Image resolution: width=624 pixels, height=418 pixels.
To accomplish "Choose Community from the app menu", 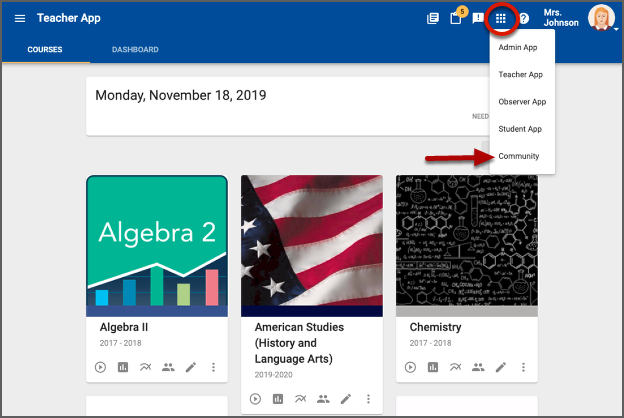I will coord(519,156).
